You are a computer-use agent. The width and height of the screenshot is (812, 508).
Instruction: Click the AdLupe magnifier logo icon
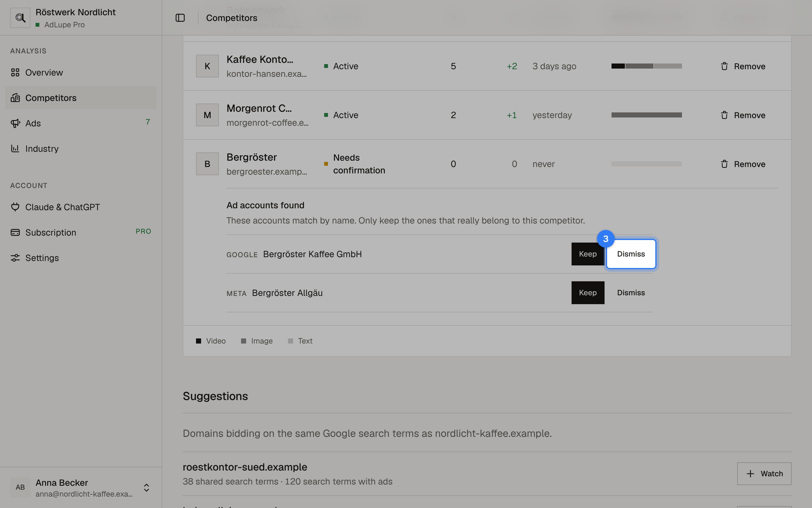click(20, 18)
